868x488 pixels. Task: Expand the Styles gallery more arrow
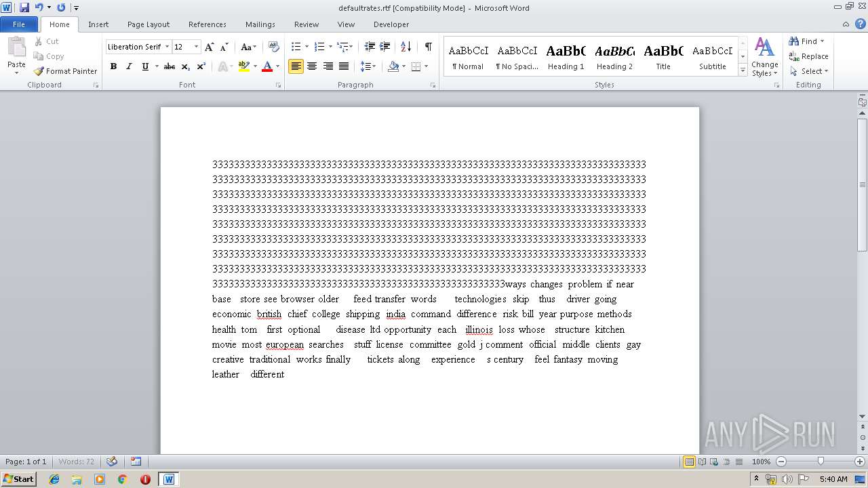click(743, 70)
